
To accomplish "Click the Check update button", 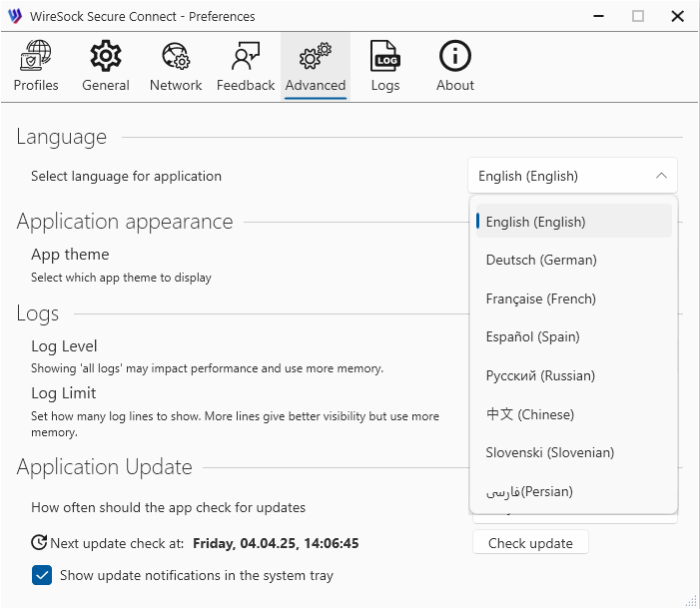I will click(x=530, y=542).
